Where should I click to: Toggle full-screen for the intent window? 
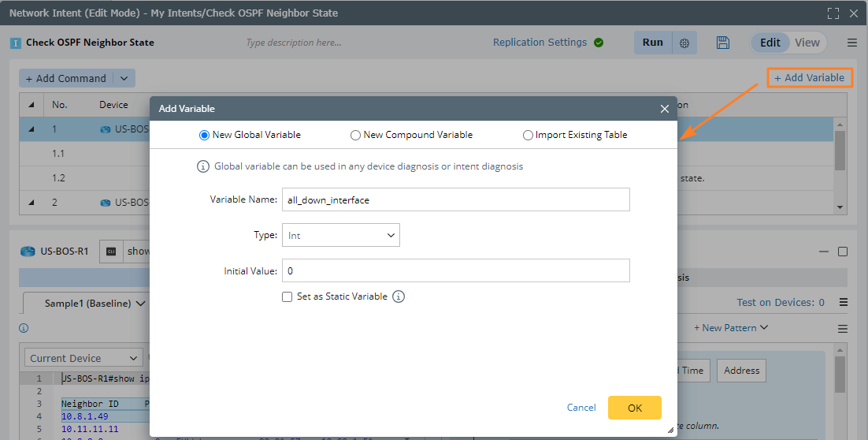coord(833,13)
